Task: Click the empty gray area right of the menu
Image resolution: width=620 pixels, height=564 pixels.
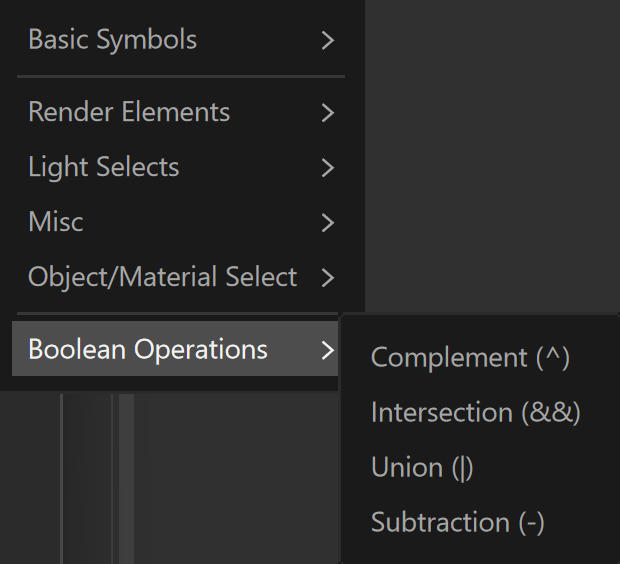Action: [492, 156]
